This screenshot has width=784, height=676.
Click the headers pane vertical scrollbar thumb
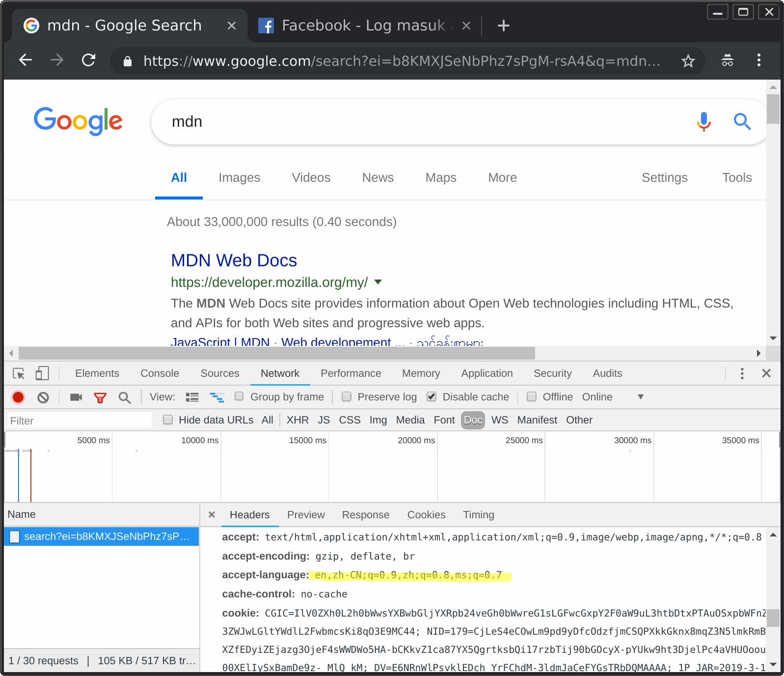click(773, 618)
